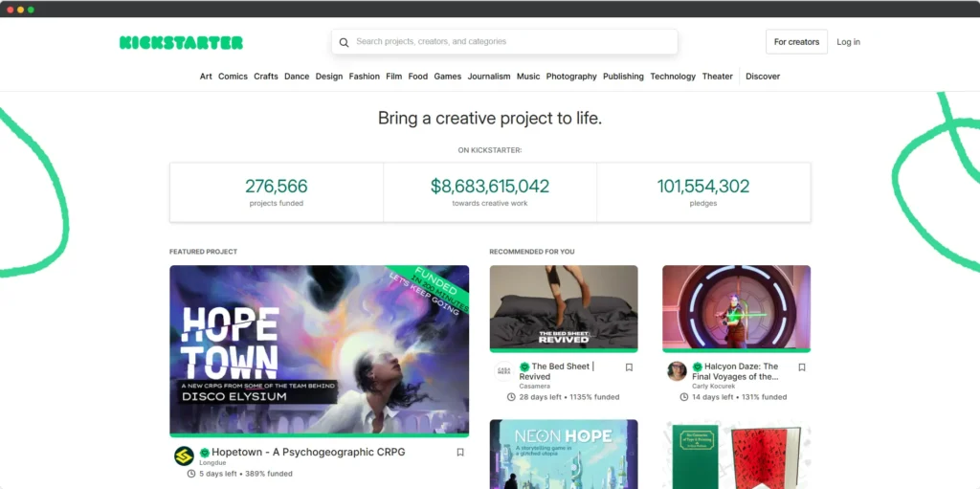Viewport: 980px width, 489px height.
Task: Click the yellow macOS minimize button
Action: point(21,10)
